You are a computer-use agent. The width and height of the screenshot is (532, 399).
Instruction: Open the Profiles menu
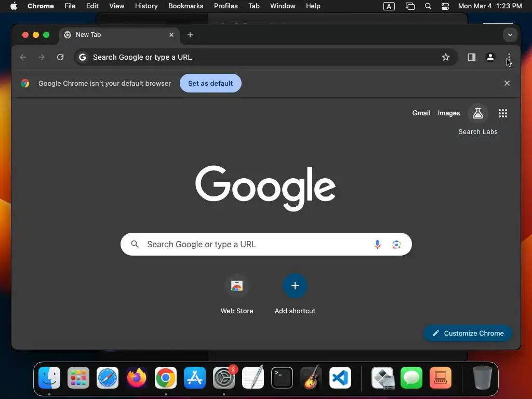(225, 6)
